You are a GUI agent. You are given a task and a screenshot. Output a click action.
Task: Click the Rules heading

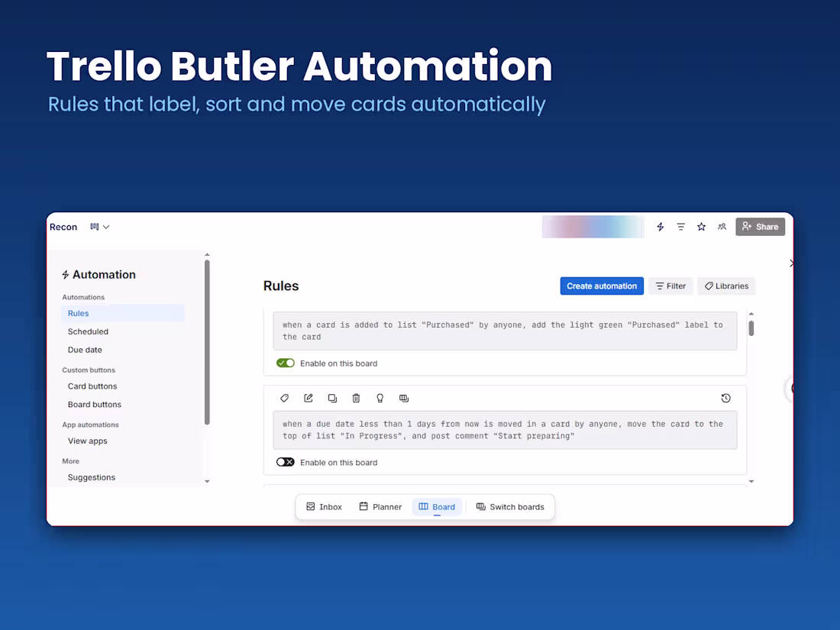click(281, 286)
